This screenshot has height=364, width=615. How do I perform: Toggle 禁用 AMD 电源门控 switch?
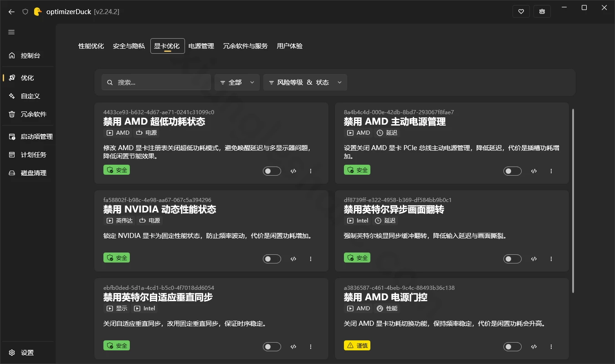pyautogui.click(x=512, y=347)
